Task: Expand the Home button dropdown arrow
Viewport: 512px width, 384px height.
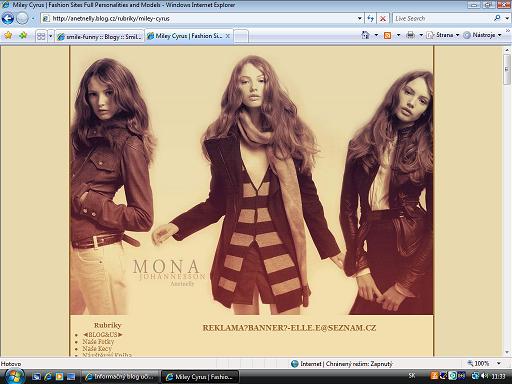Action: pos(376,35)
